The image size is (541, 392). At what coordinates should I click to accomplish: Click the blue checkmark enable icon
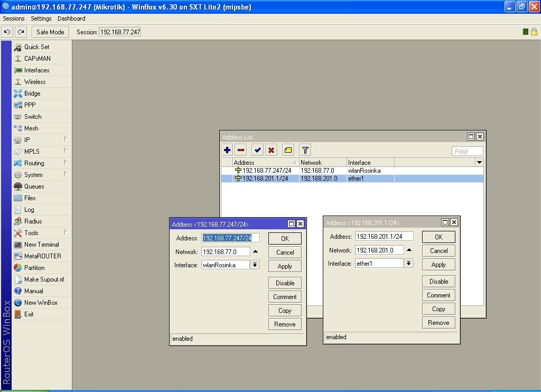(257, 150)
